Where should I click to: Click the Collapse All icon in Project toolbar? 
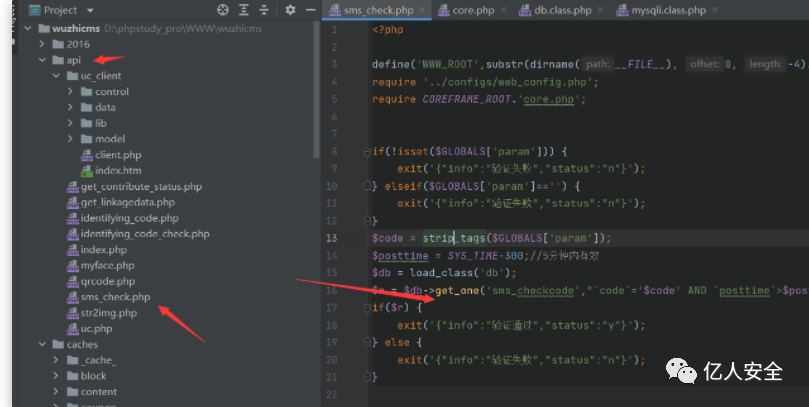(x=264, y=10)
